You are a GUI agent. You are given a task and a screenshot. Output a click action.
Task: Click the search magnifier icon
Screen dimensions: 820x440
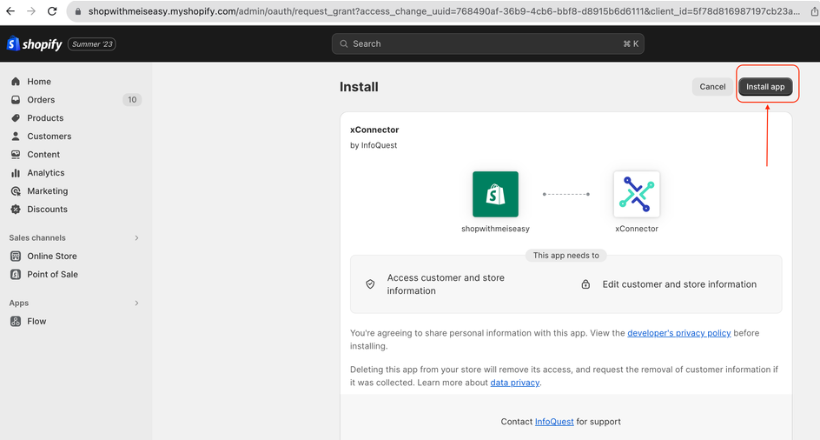coord(344,44)
